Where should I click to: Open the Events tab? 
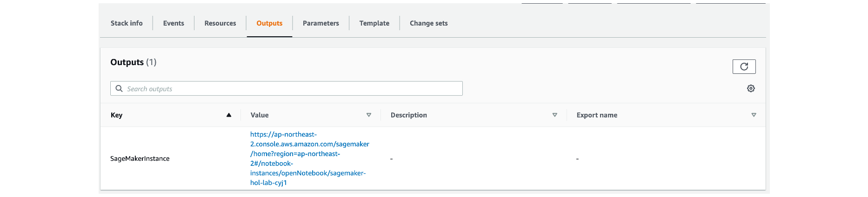click(174, 23)
